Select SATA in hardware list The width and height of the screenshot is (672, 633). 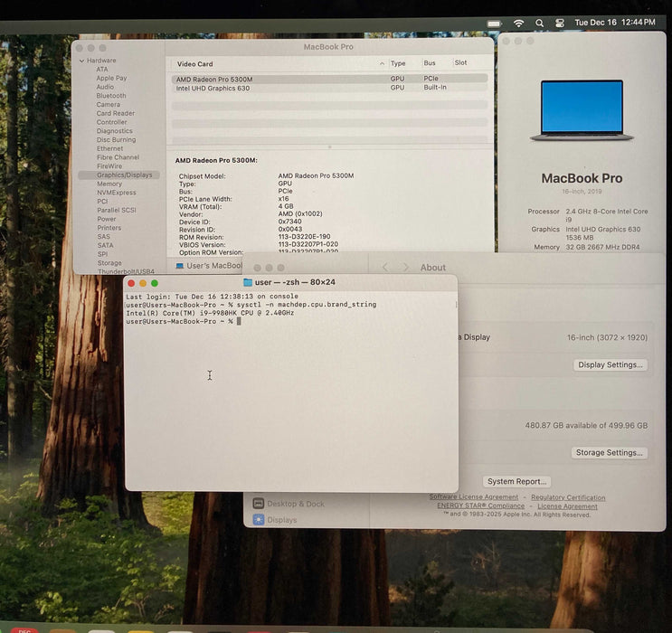click(x=105, y=245)
